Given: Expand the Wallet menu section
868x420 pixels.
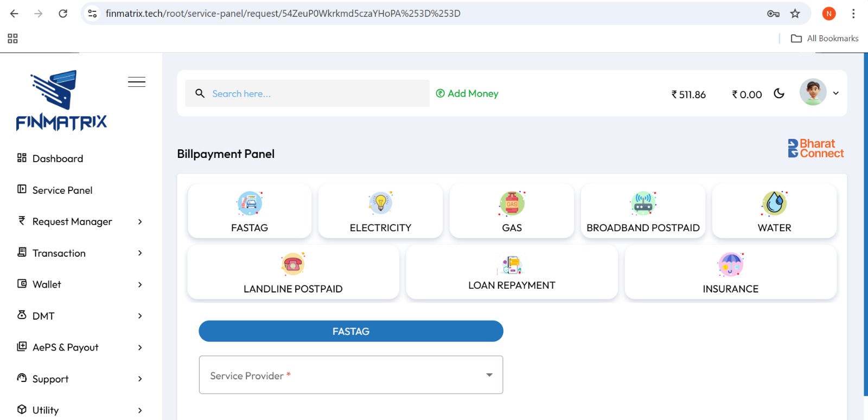Looking at the screenshot, I should [80, 284].
